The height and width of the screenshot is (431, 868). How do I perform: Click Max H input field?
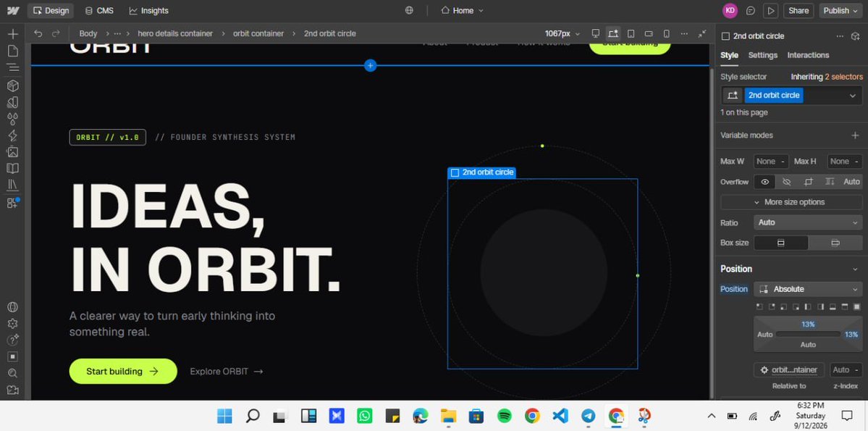(x=845, y=162)
